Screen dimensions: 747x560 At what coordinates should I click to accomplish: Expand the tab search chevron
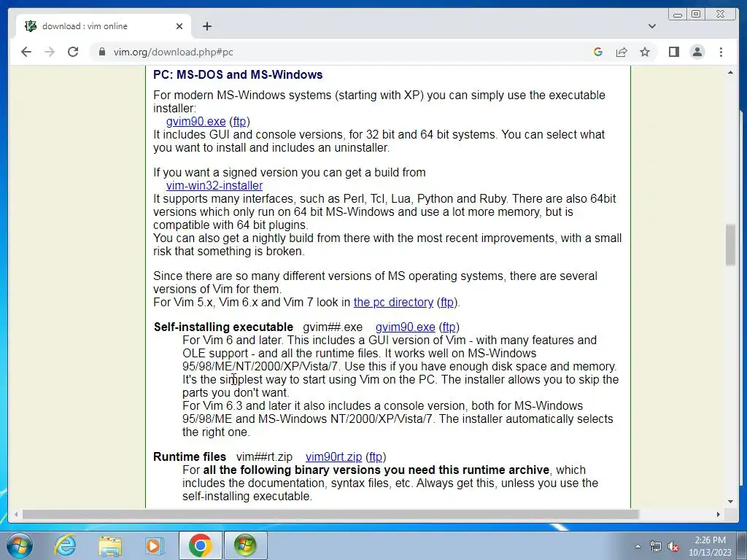(652, 26)
